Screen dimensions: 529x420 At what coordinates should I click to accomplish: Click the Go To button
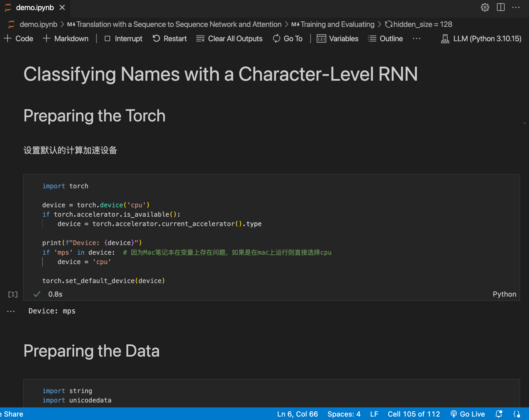288,38
